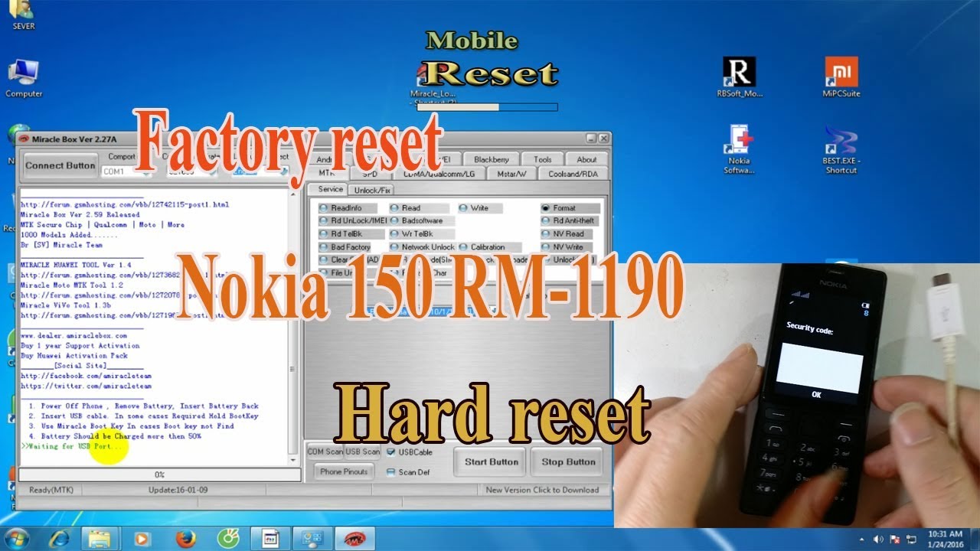Click the Connect Button
The width and height of the screenshot is (980, 551).
point(60,165)
